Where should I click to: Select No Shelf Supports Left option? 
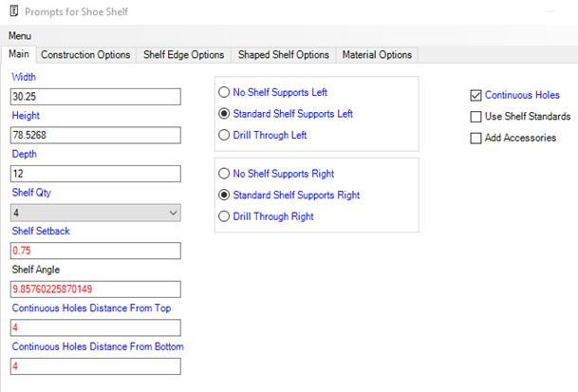pos(224,92)
